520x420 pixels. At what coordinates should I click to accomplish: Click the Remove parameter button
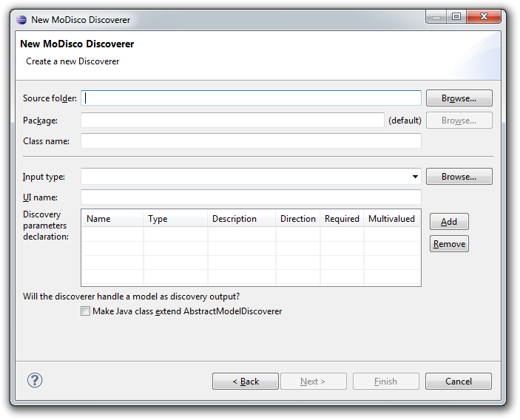coord(449,244)
